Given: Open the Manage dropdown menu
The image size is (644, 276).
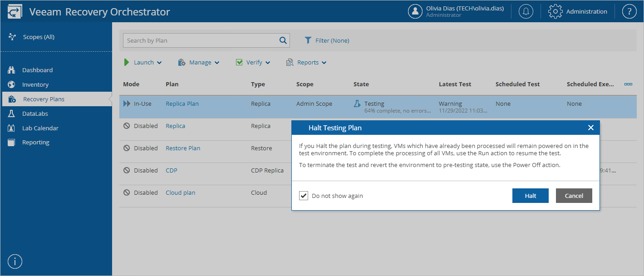Looking at the screenshot, I should [217, 62].
